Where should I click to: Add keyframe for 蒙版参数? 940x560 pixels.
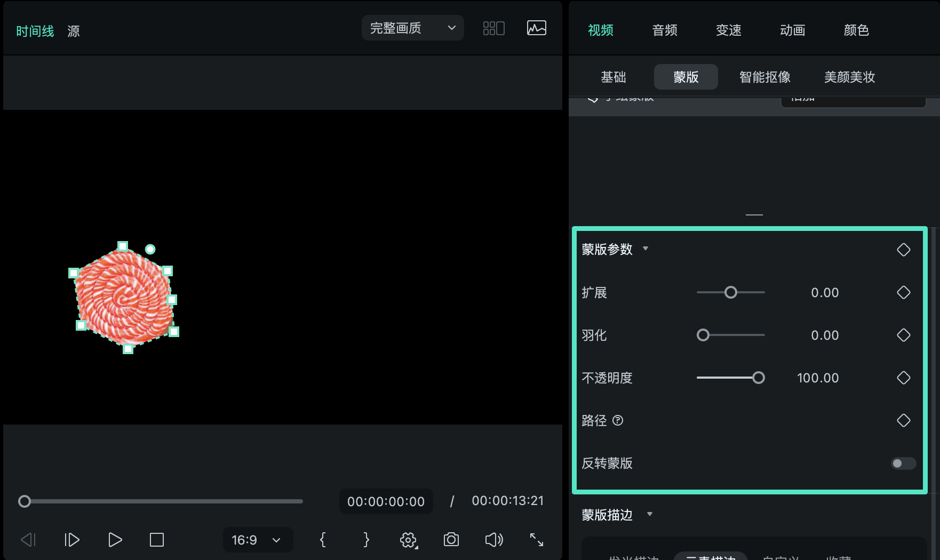[x=904, y=250]
